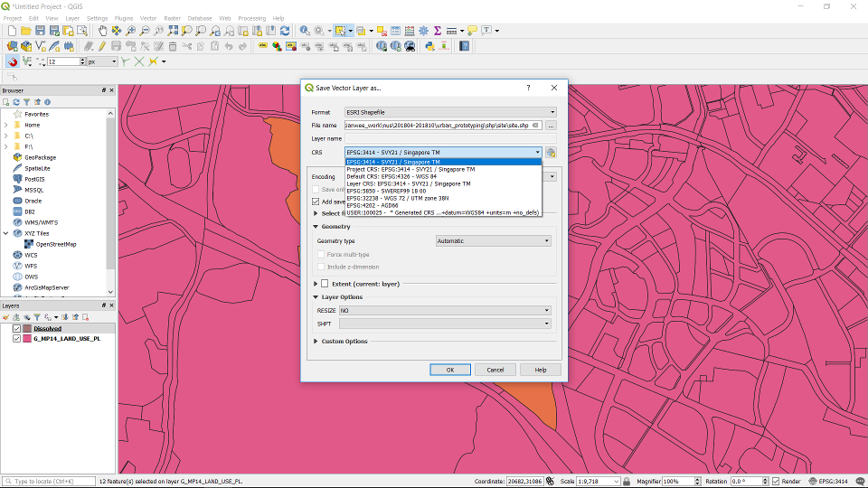Click the Pan Map hand tool

(103, 31)
